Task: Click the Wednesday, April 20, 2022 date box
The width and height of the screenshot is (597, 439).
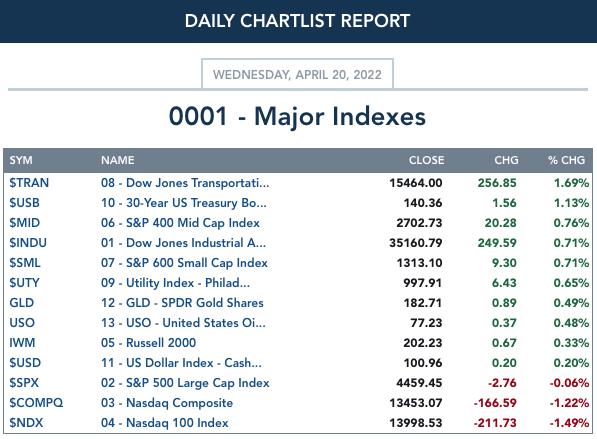Action: pos(297,74)
